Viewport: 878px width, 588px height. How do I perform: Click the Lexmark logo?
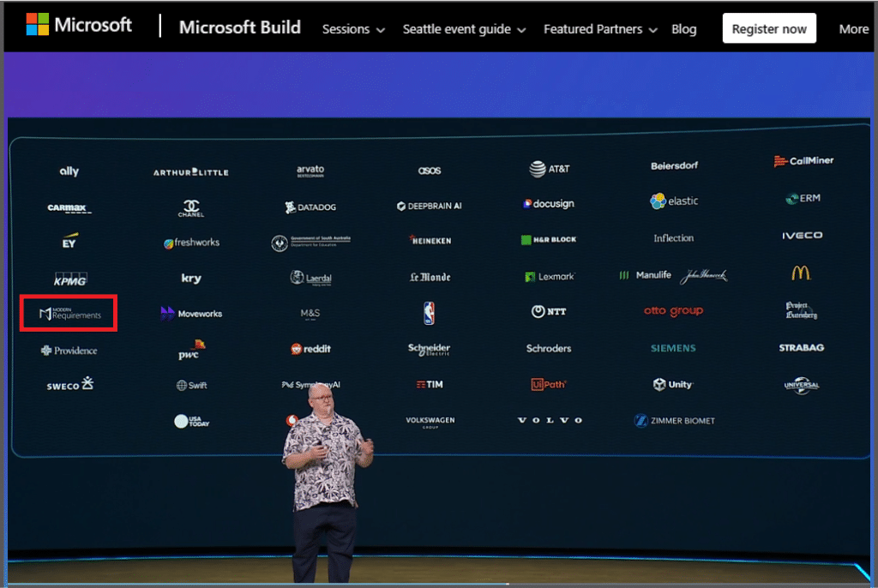click(550, 277)
